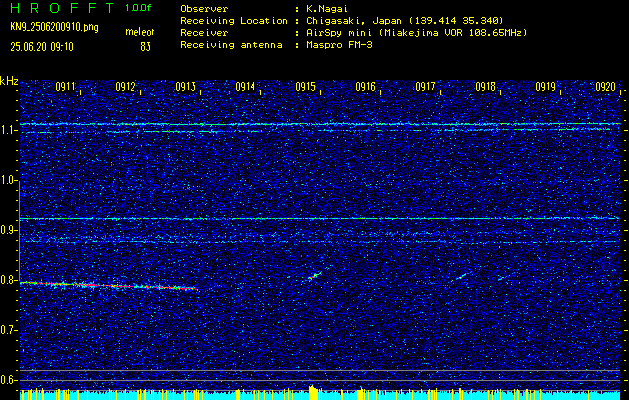Click the 0918 time marker

(485, 87)
